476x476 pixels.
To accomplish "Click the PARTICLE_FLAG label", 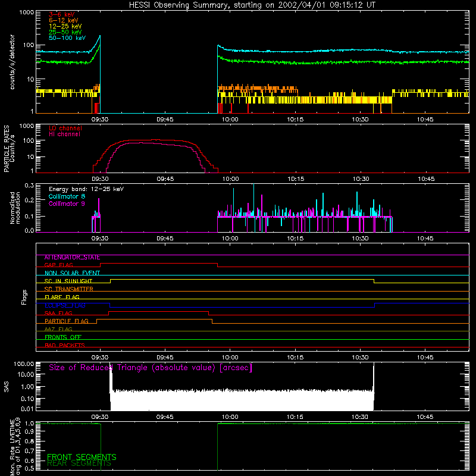I will [x=67, y=321].
